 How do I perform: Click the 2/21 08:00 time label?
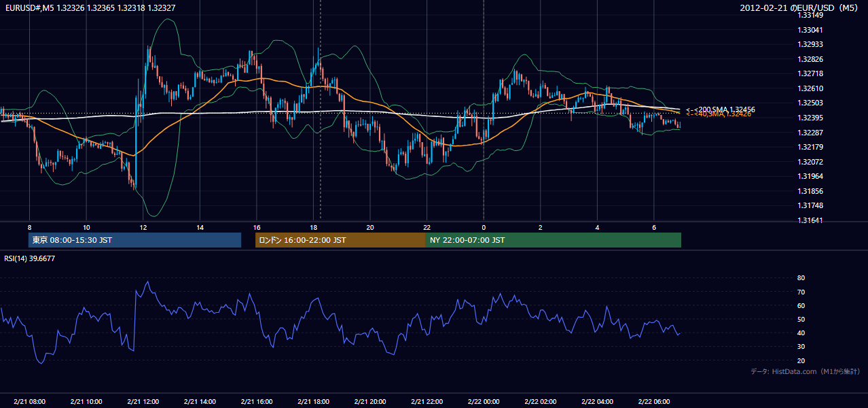click(x=29, y=402)
